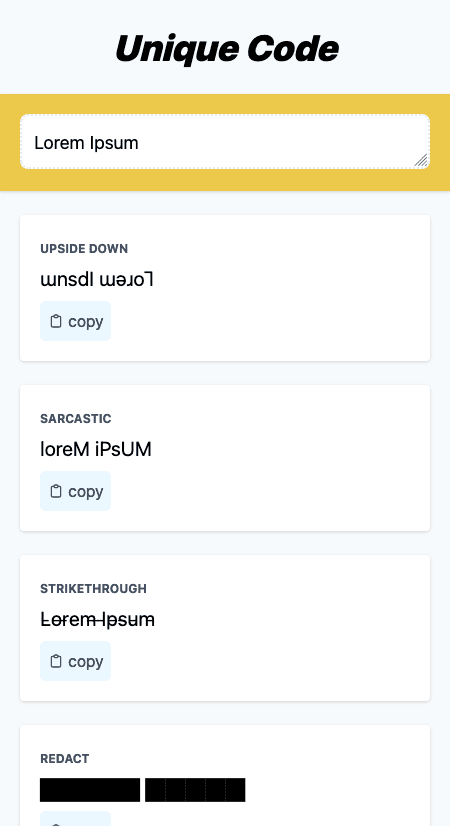Select the UPSIDE DOWN heading label
This screenshot has height=826, width=450.
pyautogui.click(x=84, y=249)
